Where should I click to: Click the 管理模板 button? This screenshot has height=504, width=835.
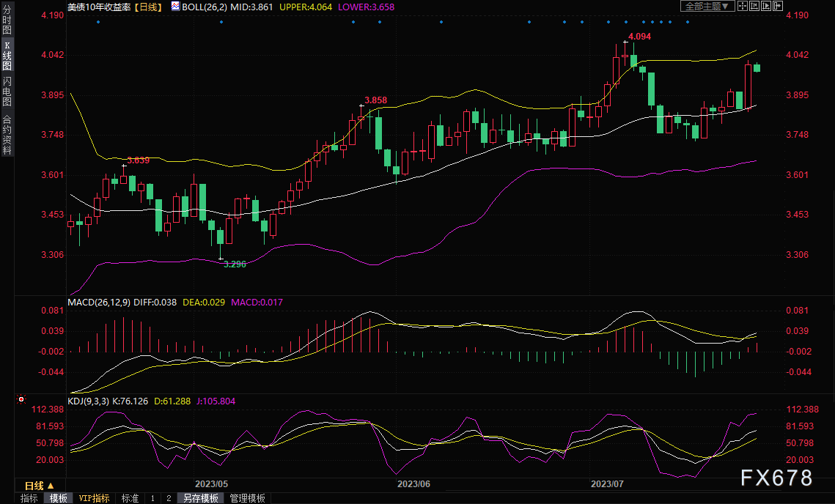(x=247, y=498)
